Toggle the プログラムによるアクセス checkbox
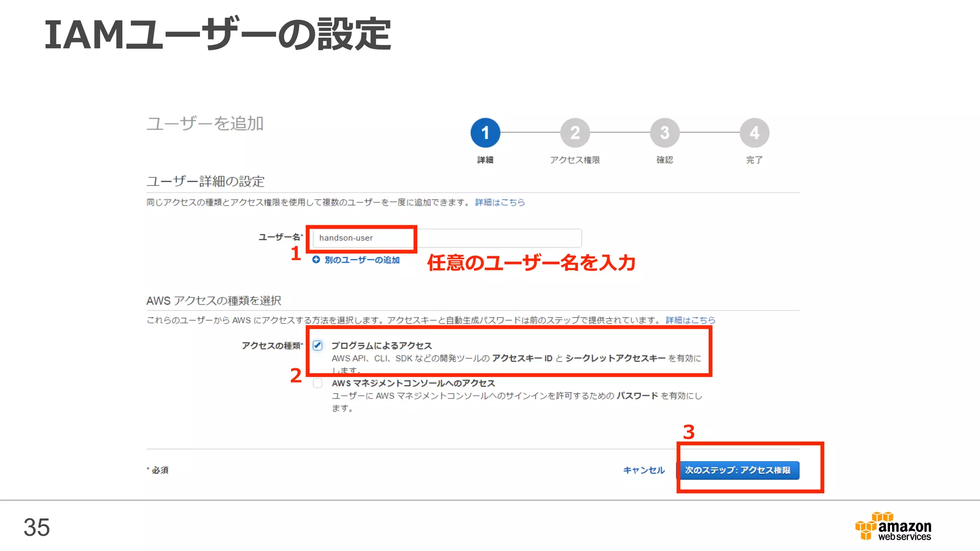Viewport: 980px width, 551px height. (x=318, y=345)
